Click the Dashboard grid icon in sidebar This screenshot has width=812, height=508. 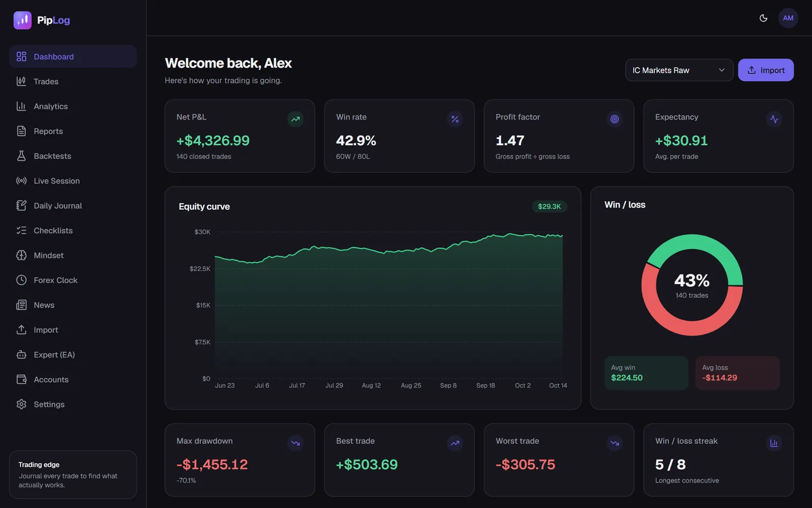click(21, 56)
